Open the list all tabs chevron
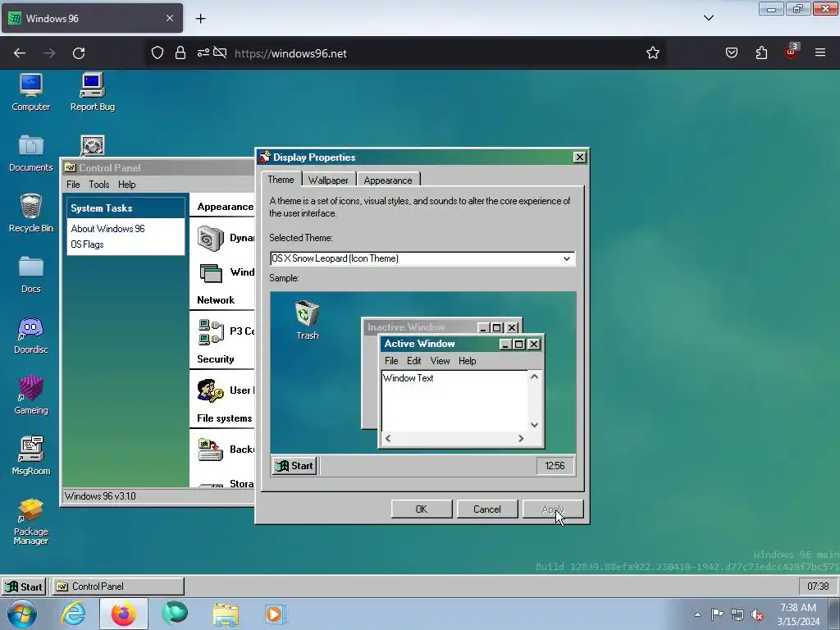This screenshot has width=840, height=630. click(x=708, y=18)
